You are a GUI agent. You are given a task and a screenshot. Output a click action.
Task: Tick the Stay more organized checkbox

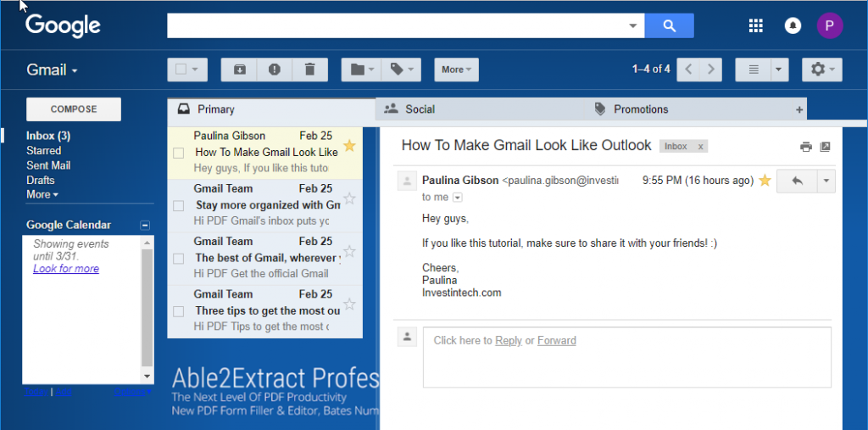[x=178, y=205]
